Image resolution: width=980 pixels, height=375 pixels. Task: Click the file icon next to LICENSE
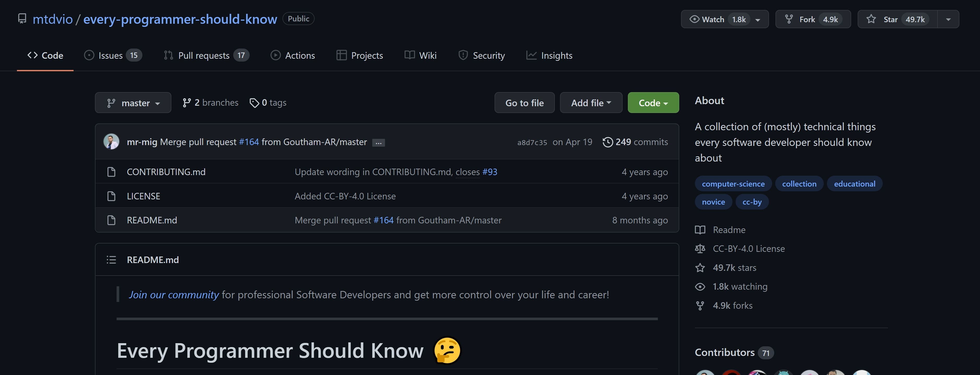tap(111, 196)
